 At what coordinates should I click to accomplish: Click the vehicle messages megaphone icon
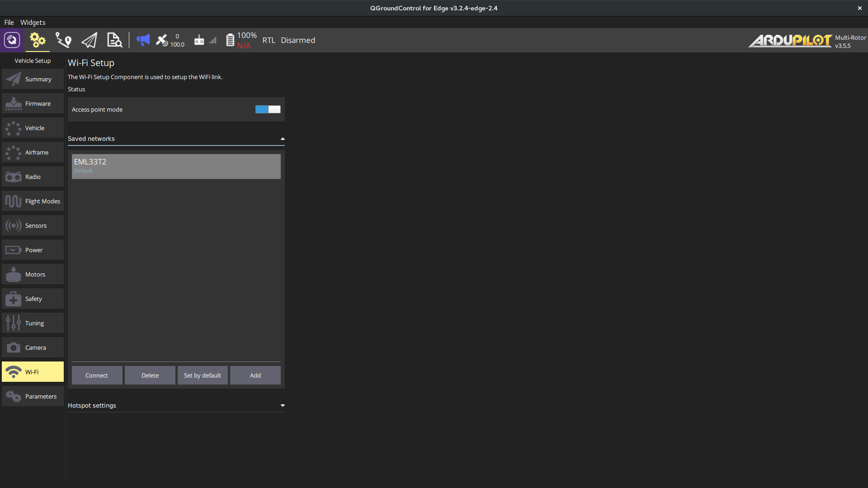click(143, 40)
